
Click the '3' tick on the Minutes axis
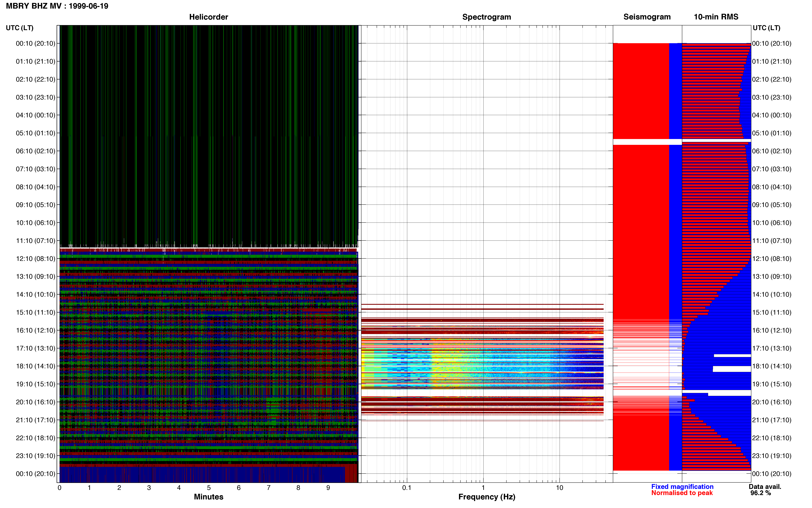coord(149,488)
